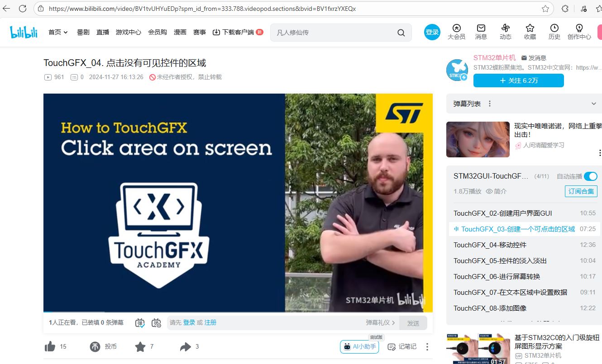Open more options beside 记笔记
This screenshot has width=602, height=364.
(x=427, y=347)
